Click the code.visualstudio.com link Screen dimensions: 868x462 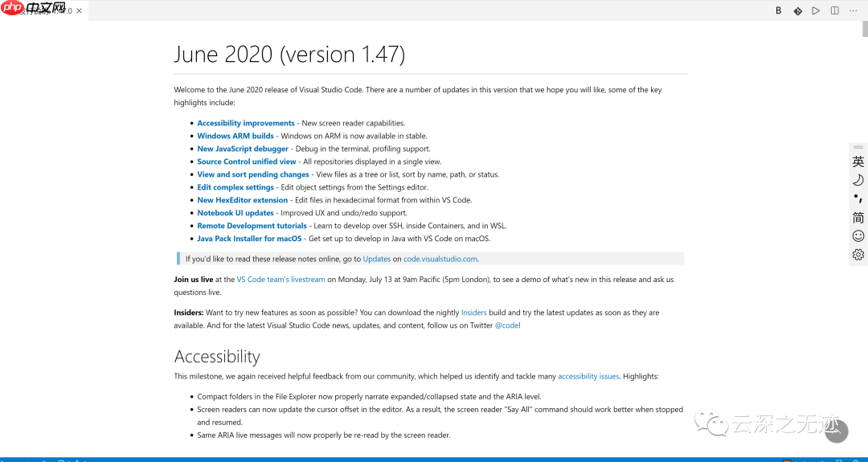click(440, 259)
